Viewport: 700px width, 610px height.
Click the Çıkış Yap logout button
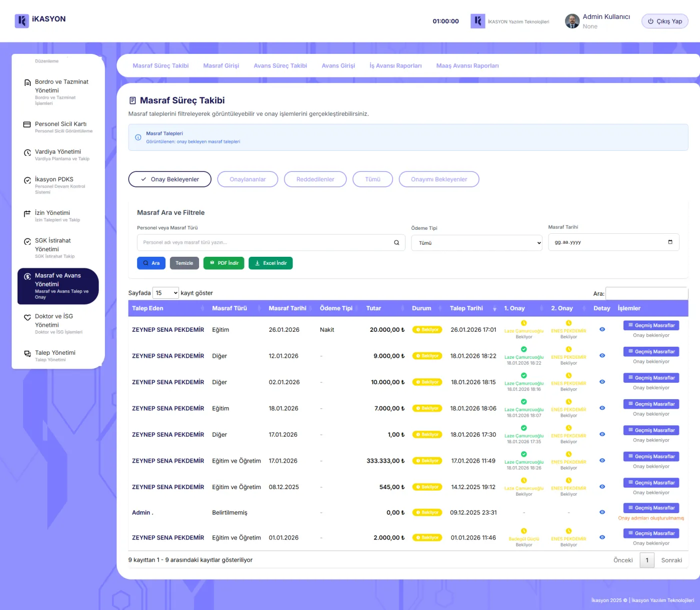(665, 21)
